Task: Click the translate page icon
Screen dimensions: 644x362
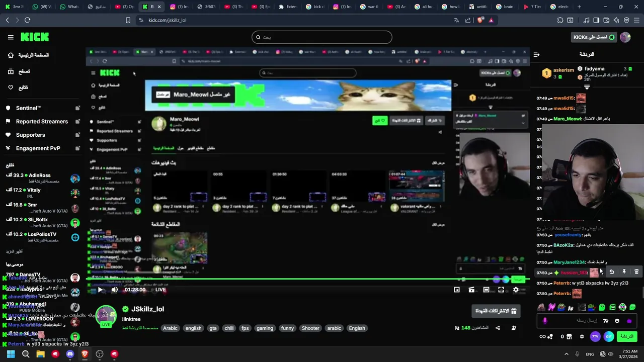Action: tap(456, 20)
